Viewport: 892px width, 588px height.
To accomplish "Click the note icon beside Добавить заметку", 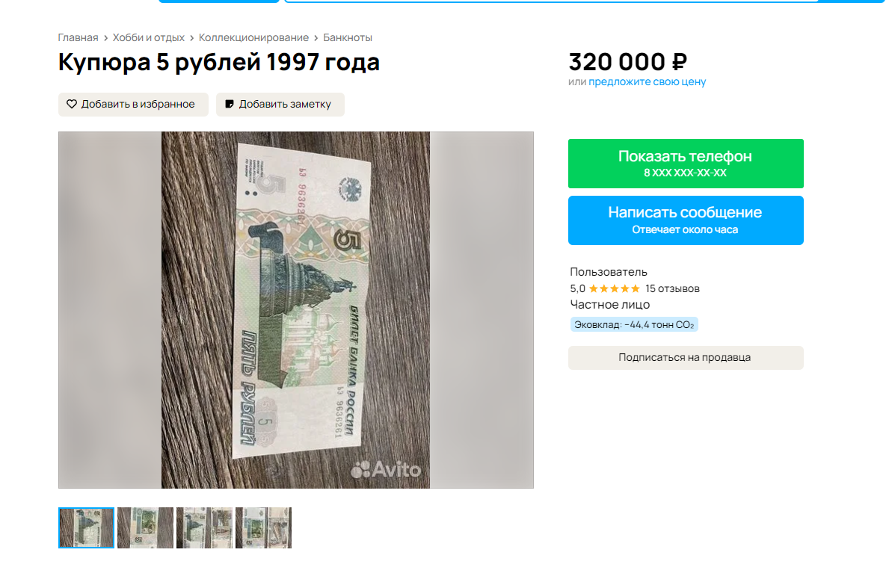I will 230,104.
